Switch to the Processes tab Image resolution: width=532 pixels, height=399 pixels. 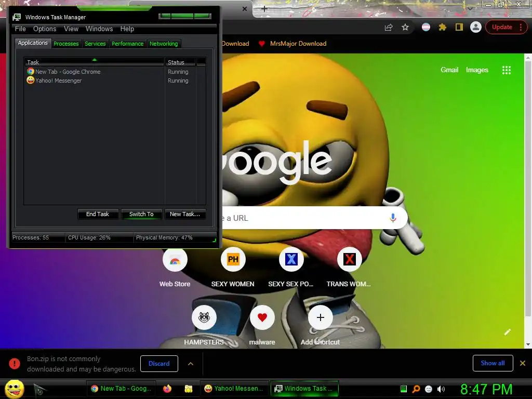66,44
